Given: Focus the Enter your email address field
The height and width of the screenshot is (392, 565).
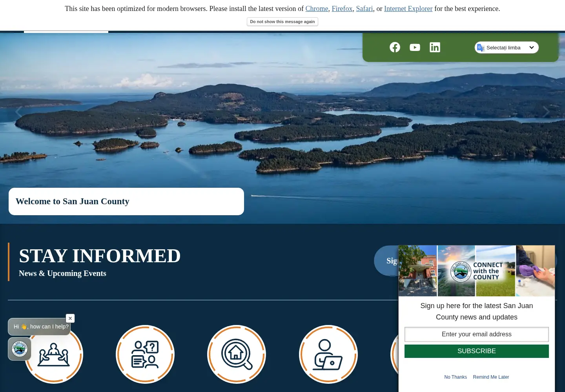Looking at the screenshot, I should coord(477,334).
